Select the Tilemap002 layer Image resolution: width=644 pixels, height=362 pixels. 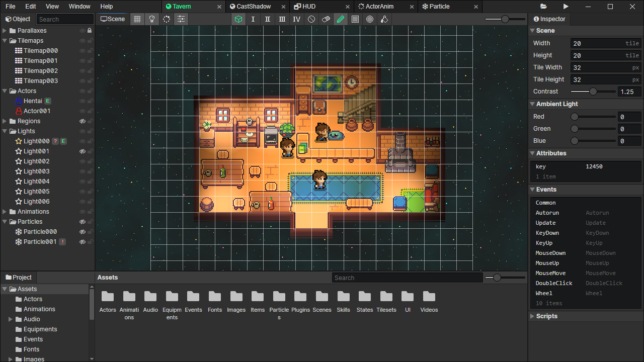[40, 70]
